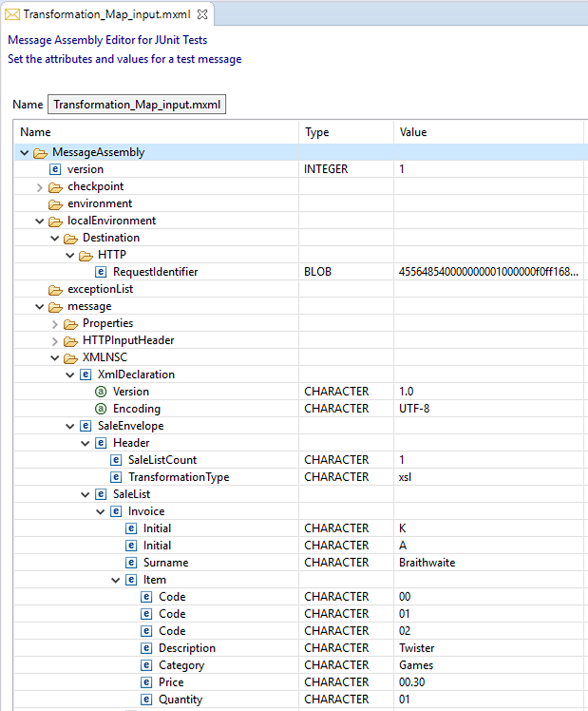
Task: Select the Initial row with value K
Action: (x=298, y=528)
